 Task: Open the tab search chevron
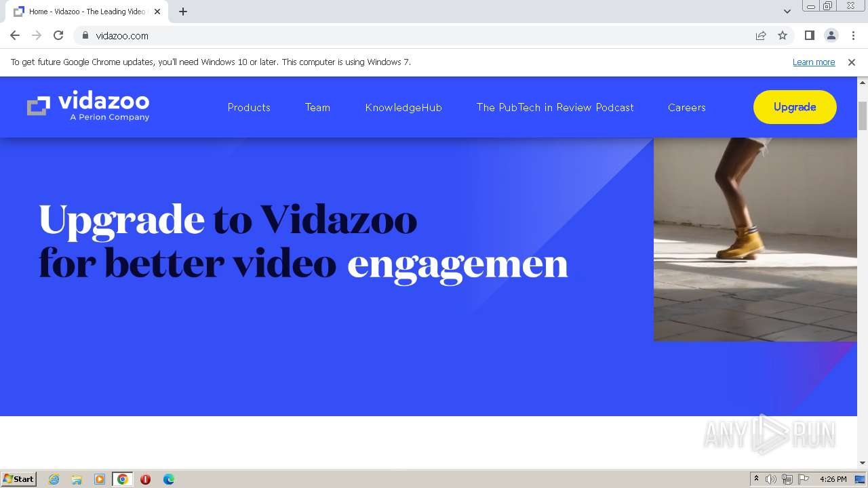point(787,12)
